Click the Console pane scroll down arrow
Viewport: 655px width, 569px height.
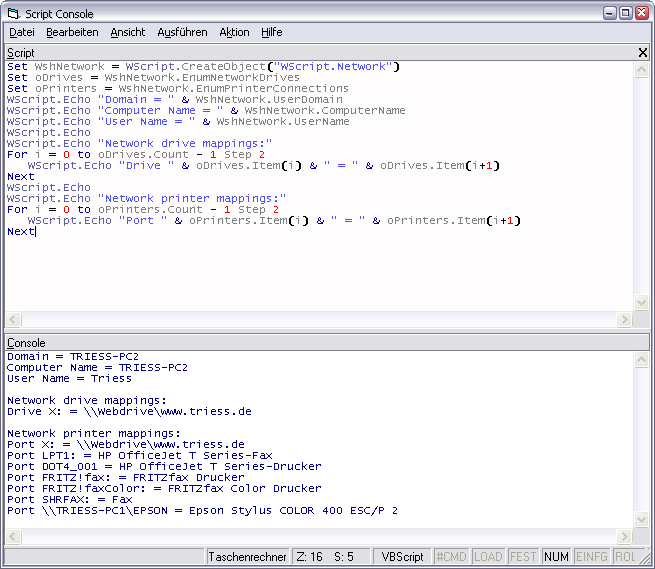pos(641,519)
